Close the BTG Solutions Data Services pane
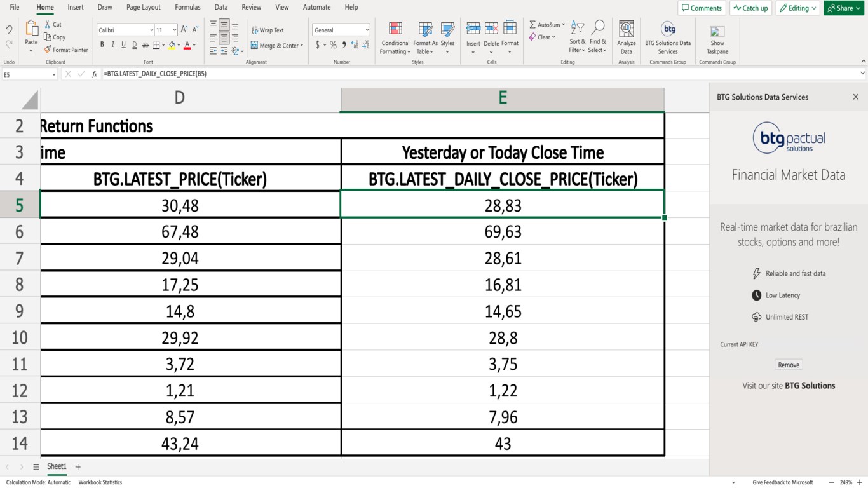 tap(855, 97)
